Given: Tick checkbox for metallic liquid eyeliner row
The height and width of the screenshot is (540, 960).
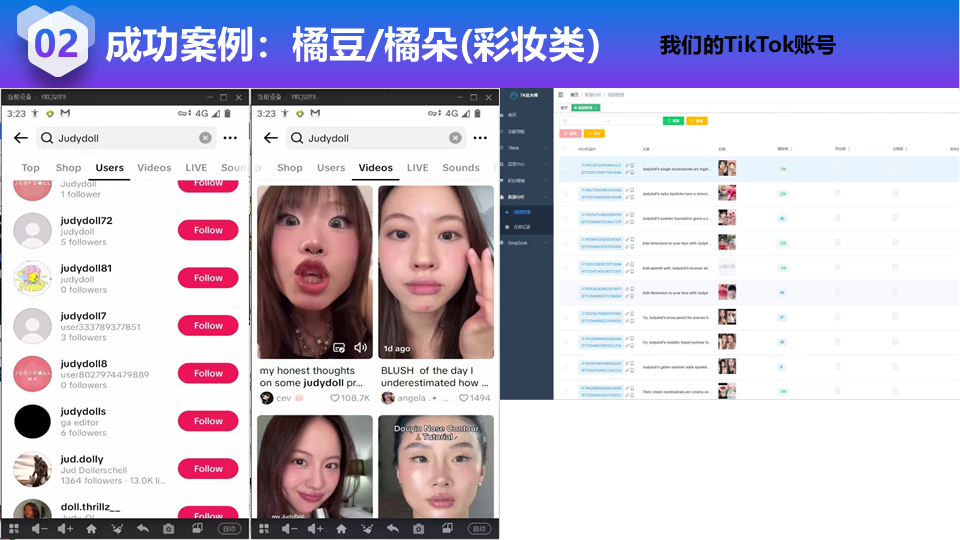Looking at the screenshot, I should click(564, 342).
